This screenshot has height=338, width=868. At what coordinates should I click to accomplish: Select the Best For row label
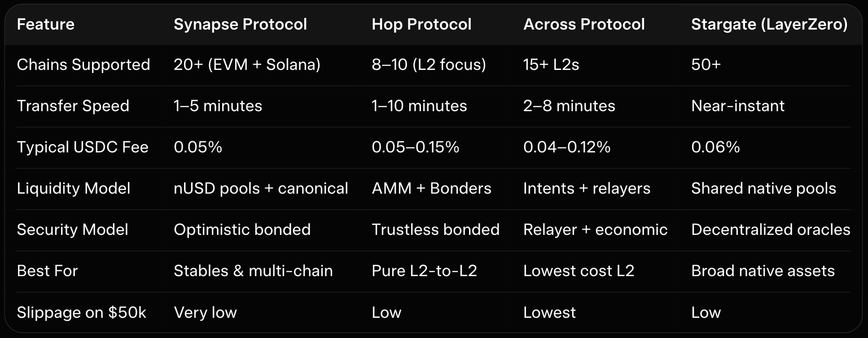pos(48,271)
